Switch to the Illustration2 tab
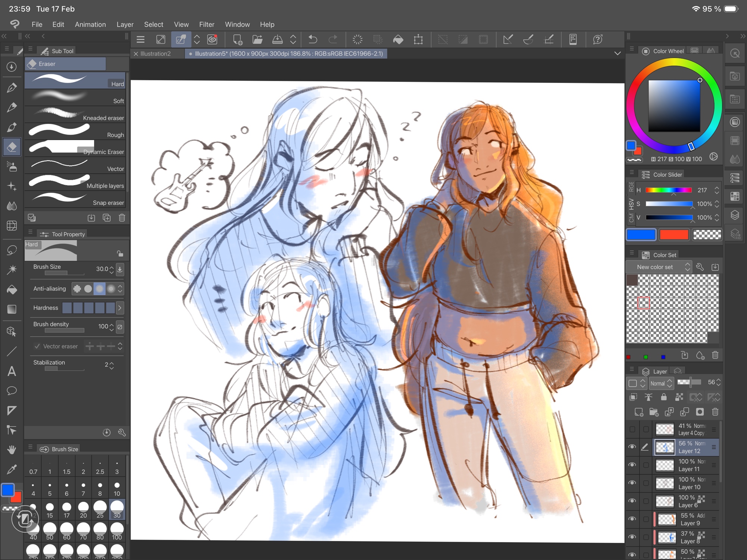Screen dimensions: 747x560 tap(155, 54)
